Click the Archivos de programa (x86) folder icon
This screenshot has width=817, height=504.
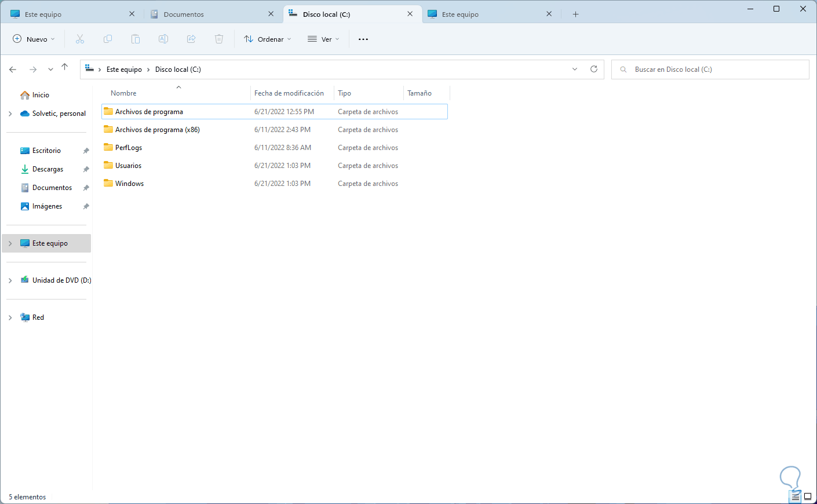point(108,129)
